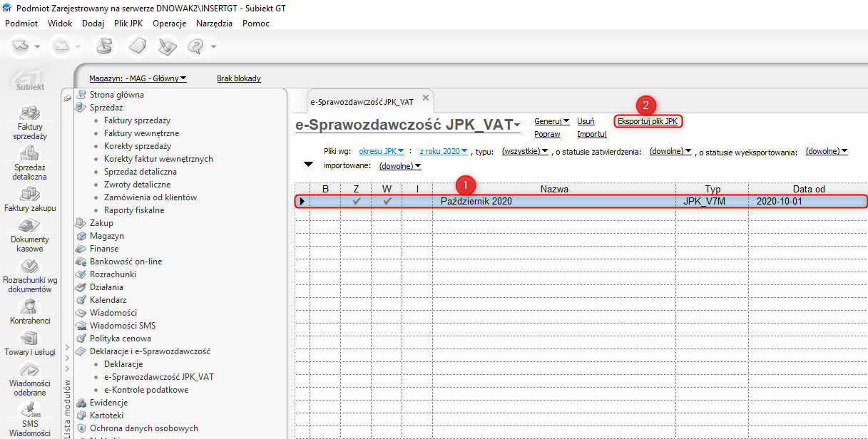Open Raporty fiskalne list item
This screenshot has width=868, height=439.
tap(134, 210)
